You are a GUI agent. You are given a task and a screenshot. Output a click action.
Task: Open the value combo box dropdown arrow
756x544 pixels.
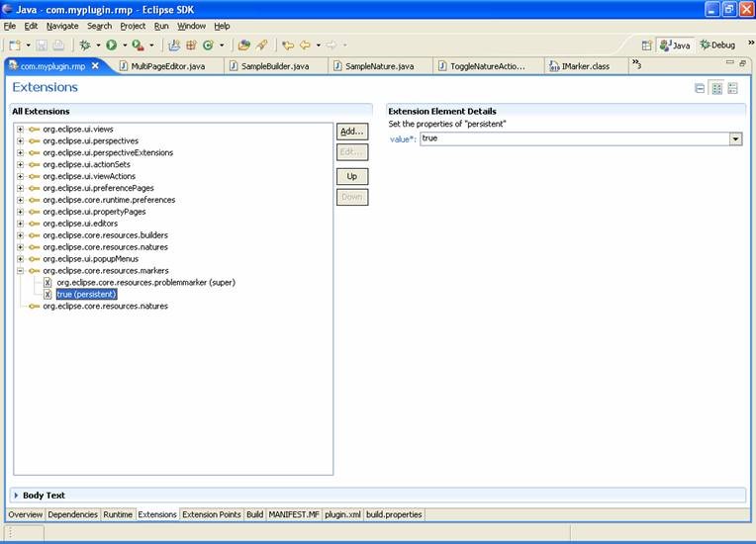(735, 138)
